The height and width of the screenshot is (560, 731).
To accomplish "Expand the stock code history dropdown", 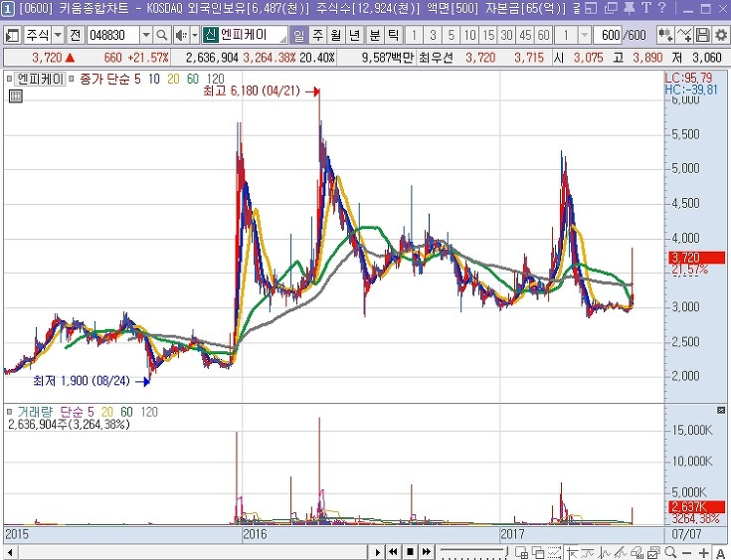I will (146, 35).
